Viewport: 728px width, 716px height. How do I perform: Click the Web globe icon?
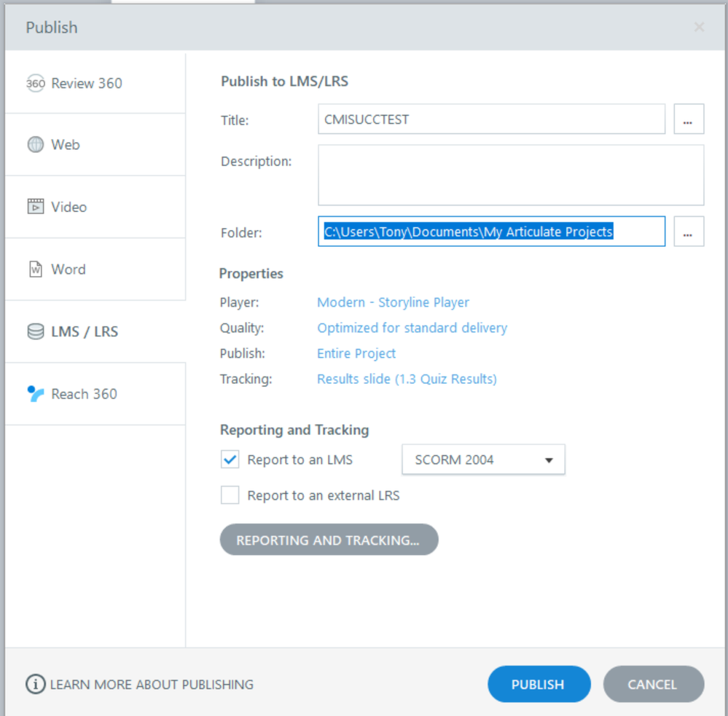click(36, 145)
